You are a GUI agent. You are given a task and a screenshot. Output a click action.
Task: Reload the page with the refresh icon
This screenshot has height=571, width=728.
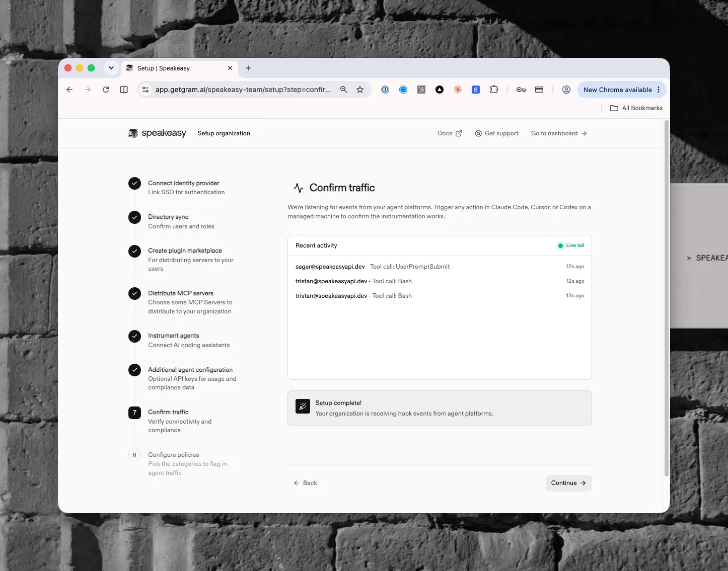click(x=106, y=90)
